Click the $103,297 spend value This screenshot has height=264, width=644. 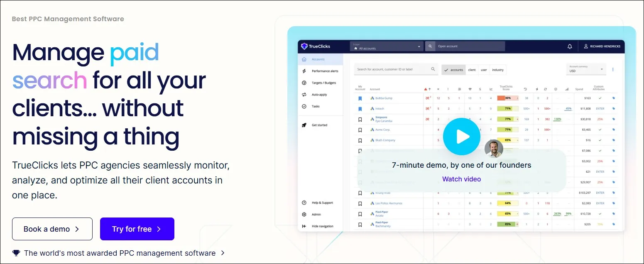pos(584,193)
